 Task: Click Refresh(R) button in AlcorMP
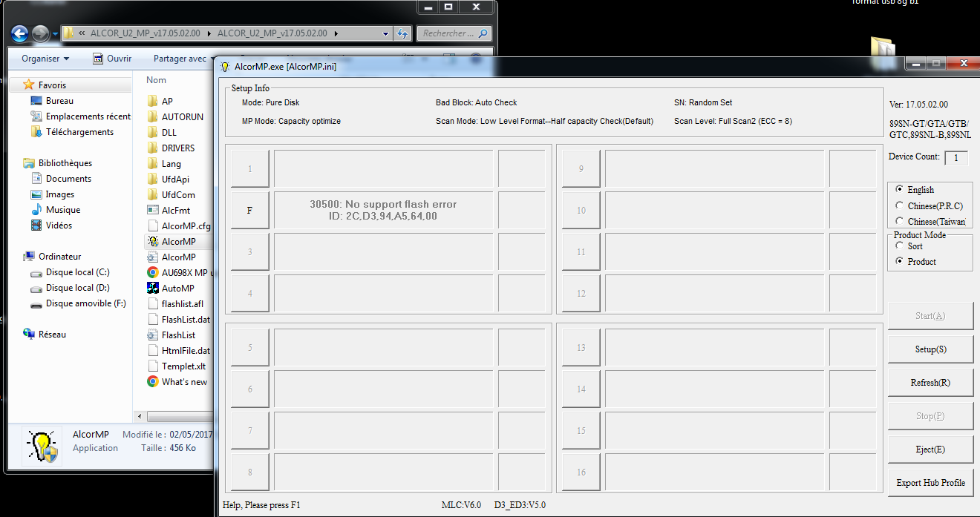tap(930, 383)
